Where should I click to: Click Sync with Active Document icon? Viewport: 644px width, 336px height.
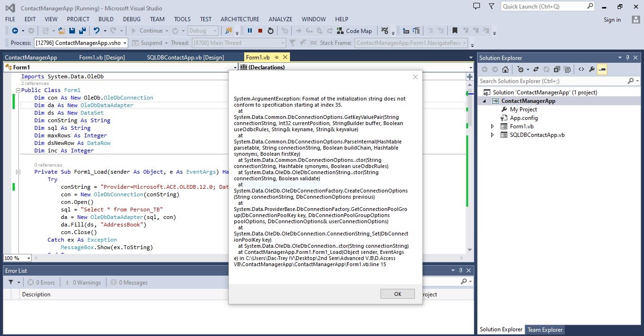pos(536,69)
